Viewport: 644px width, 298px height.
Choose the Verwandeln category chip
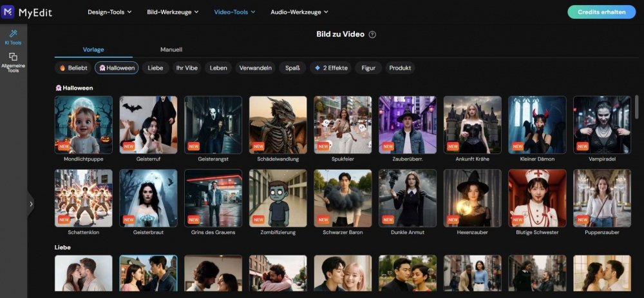click(x=256, y=68)
